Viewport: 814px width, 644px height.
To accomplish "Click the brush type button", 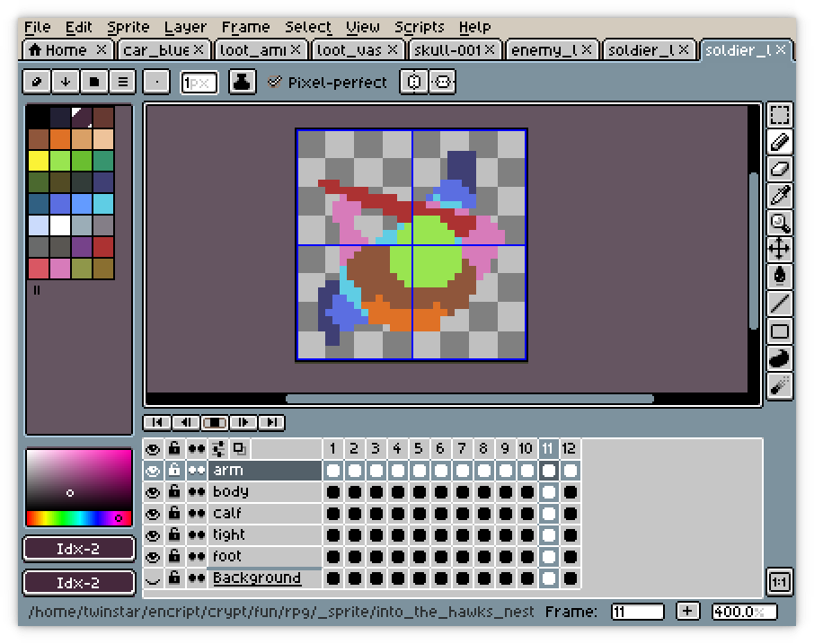I will click(x=156, y=82).
